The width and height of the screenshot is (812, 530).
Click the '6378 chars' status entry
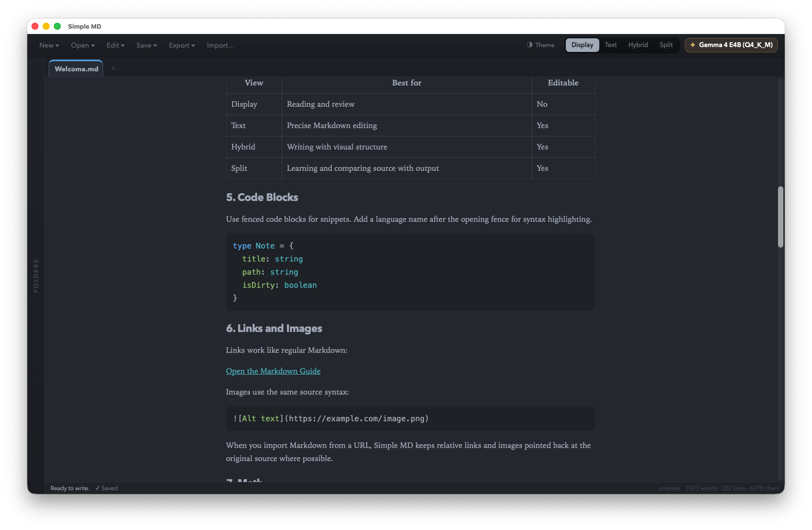pos(764,488)
